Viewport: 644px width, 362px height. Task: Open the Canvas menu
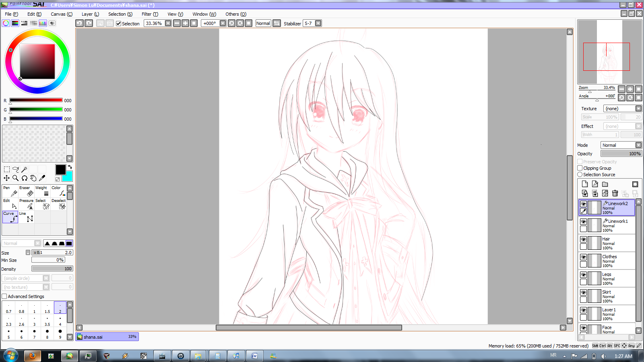(62, 14)
